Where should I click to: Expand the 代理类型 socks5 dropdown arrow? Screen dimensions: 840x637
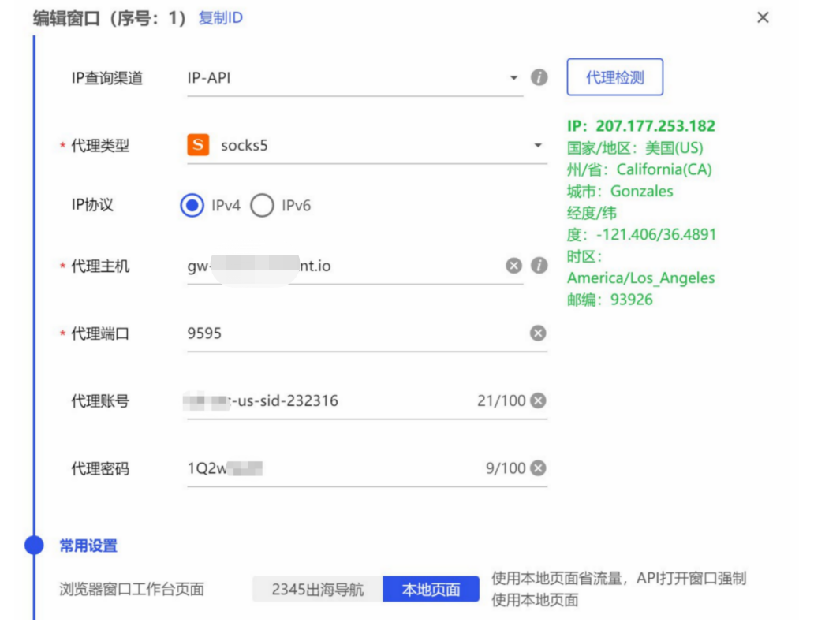(x=538, y=145)
